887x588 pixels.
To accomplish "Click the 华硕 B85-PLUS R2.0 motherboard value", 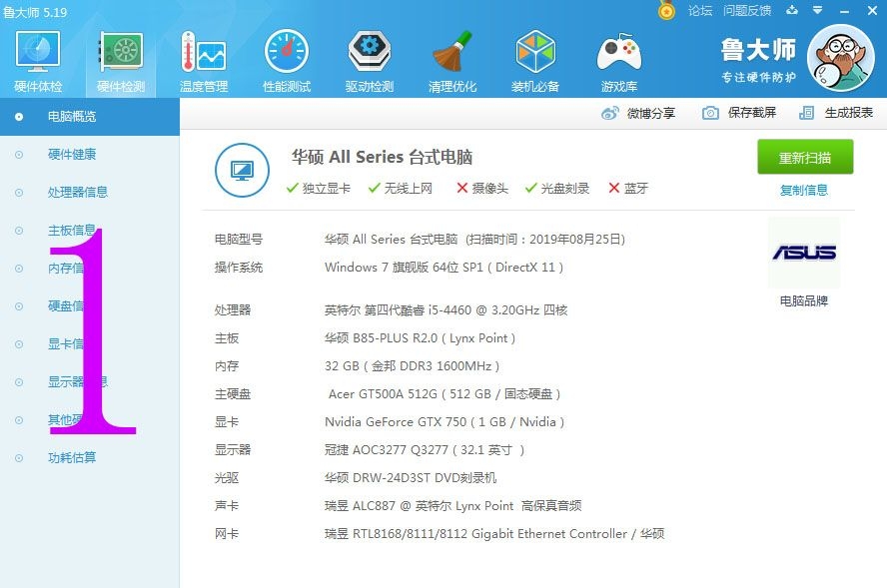I will [420, 338].
